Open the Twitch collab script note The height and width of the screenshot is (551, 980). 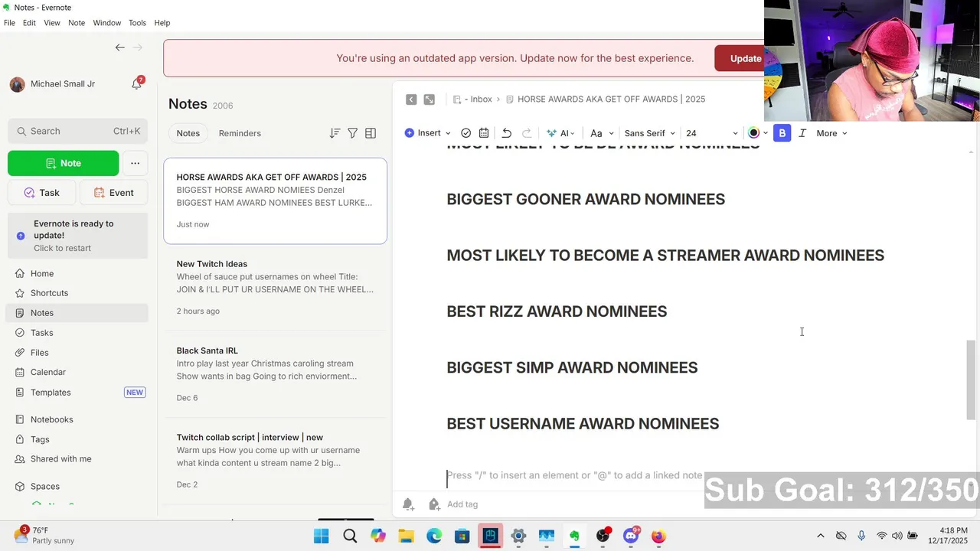pos(275,461)
